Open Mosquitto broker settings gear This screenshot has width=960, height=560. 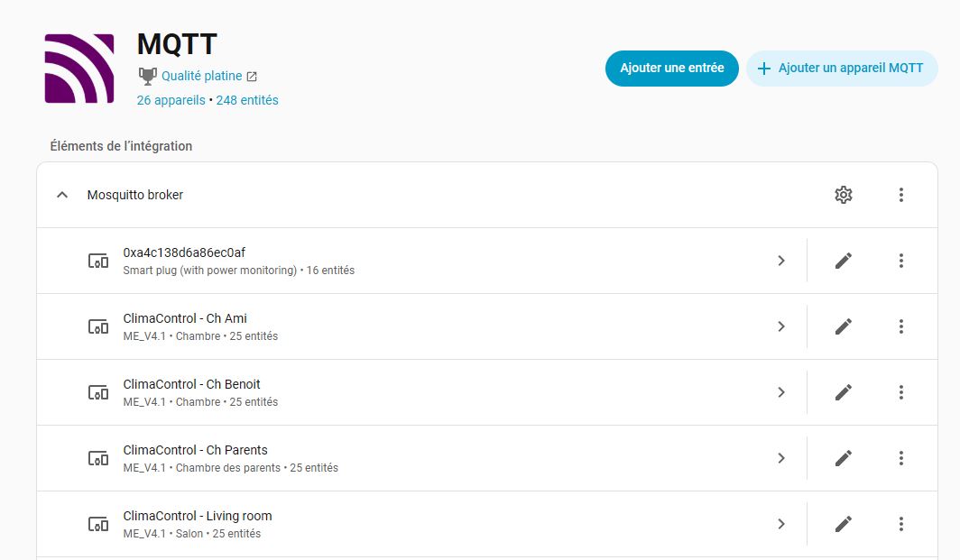pos(843,195)
